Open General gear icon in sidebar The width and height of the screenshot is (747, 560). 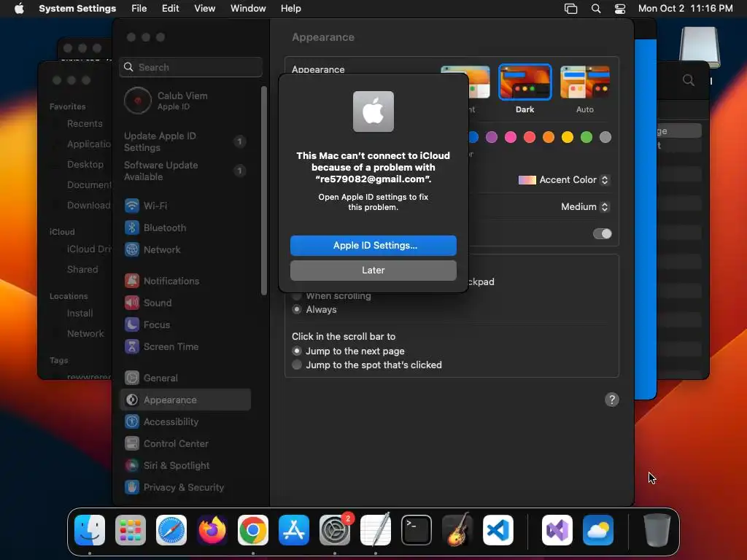coord(132,378)
